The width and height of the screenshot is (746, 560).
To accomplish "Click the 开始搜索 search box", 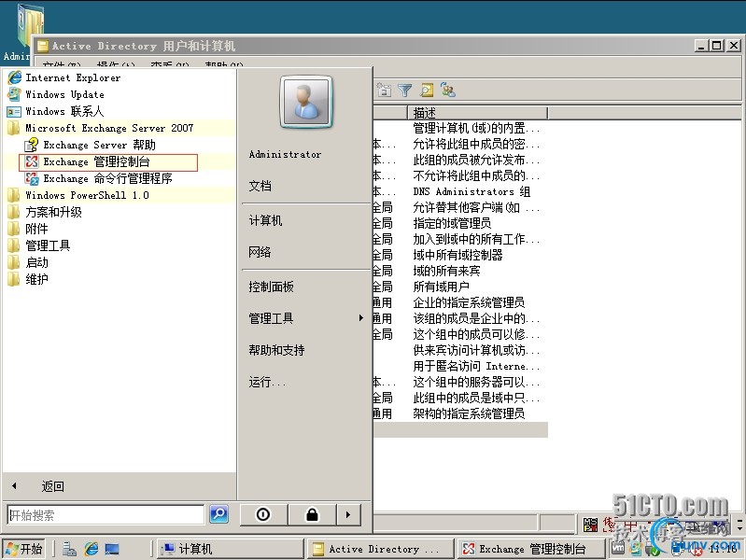I will (x=106, y=515).
